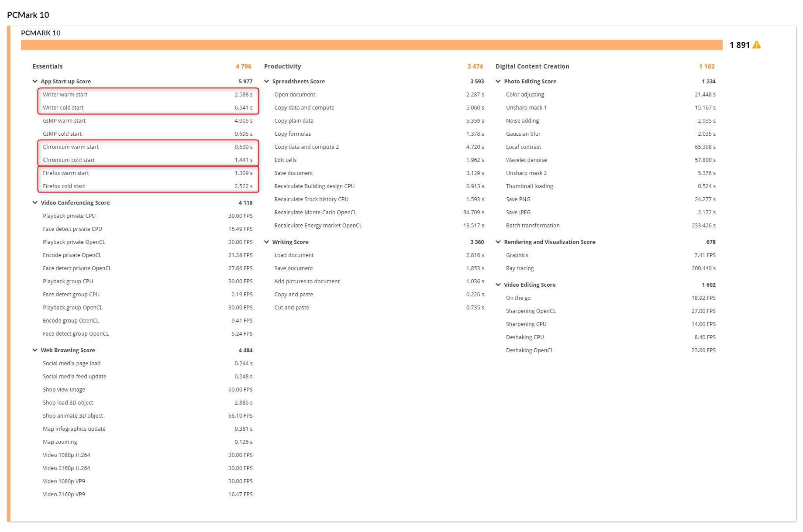
Task: Collapse the Video Conferencing Score section
Action: [35, 203]
